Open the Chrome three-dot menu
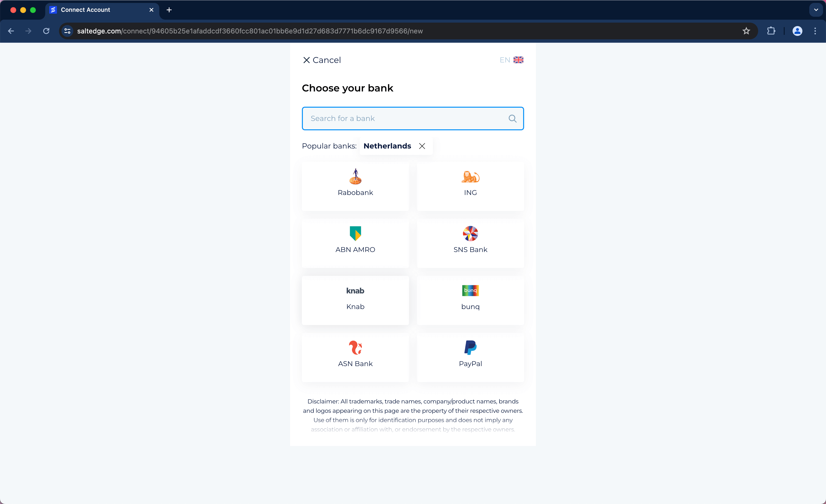Viewport: 826px width, 504px height. click(815, 31)
